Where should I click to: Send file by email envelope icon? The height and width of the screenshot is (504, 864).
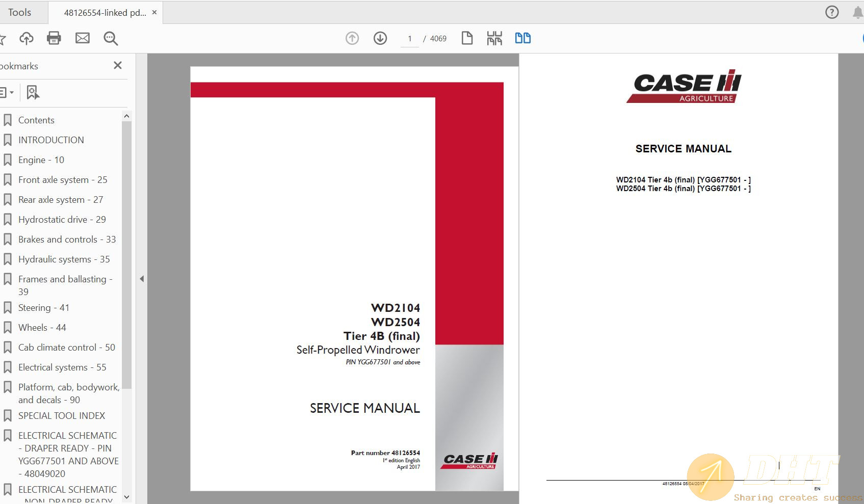83,38
